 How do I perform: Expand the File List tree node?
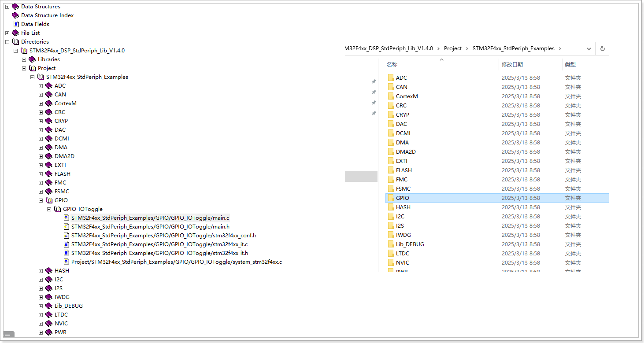pyautogui.click(x=7, y=33)
